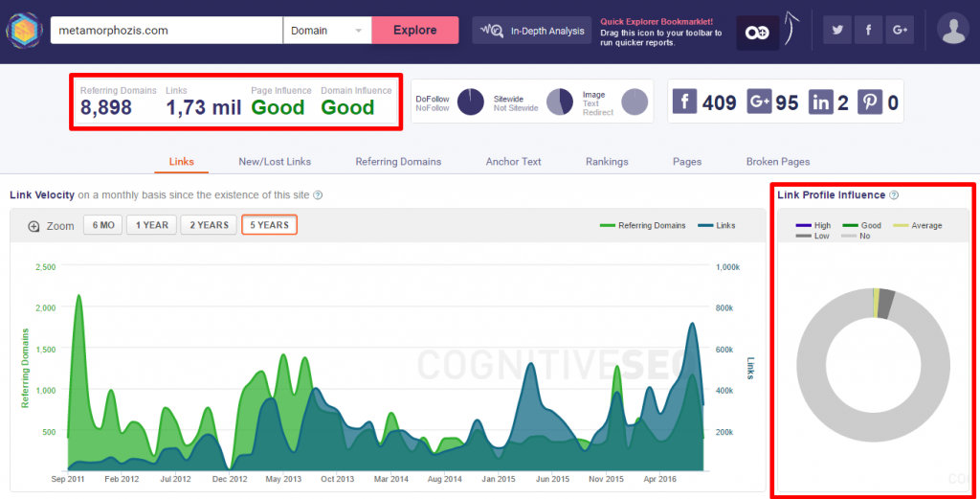Click the Pinterest shares icon showing 0
Screen dimensions: 980x499
pyautogui.click(x=869, y=102)
